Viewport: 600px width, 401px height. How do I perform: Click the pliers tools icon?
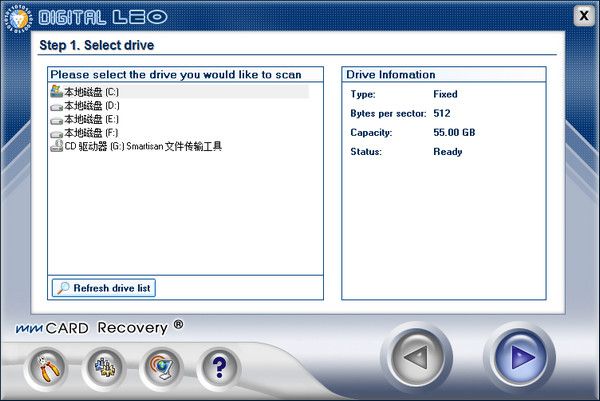click(x=47, y=368)
